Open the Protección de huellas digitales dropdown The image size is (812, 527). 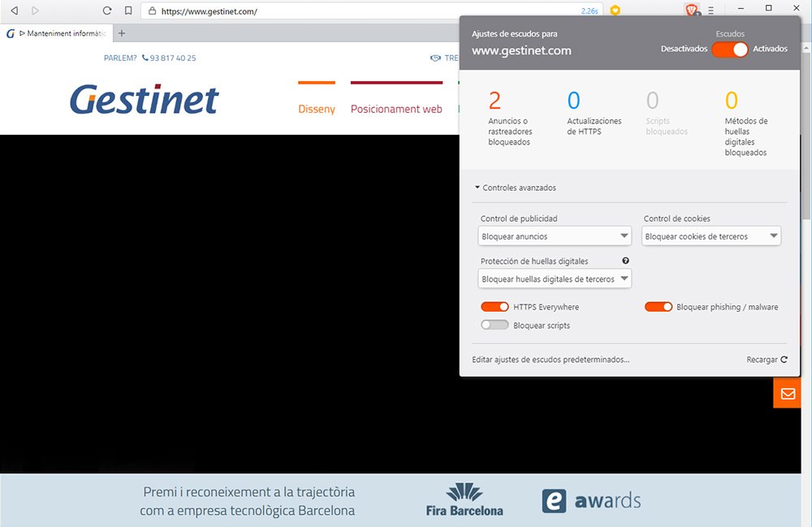coord(555,278)
